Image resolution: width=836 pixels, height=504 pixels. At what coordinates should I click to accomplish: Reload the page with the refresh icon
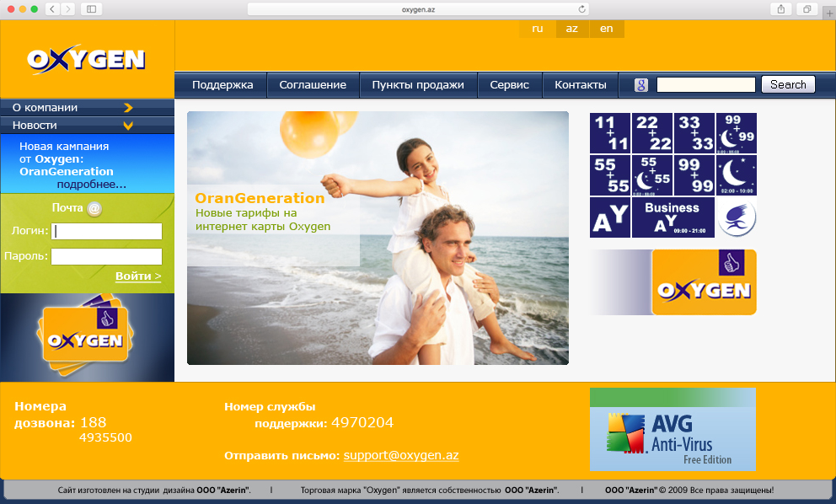point(581,9)
